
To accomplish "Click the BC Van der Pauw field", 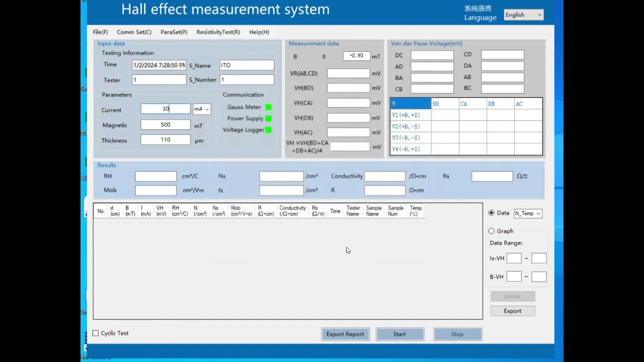I will click(x=503, y=88).
